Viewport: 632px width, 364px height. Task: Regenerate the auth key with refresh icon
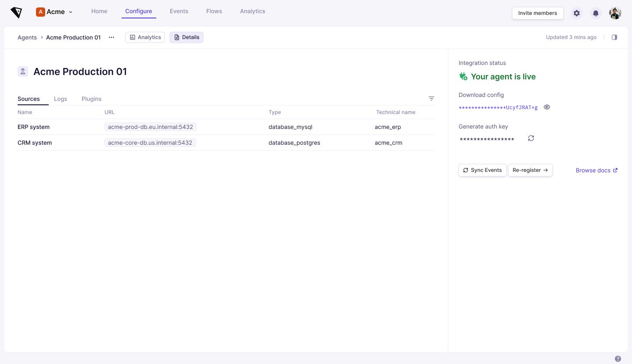click(531, 138)
